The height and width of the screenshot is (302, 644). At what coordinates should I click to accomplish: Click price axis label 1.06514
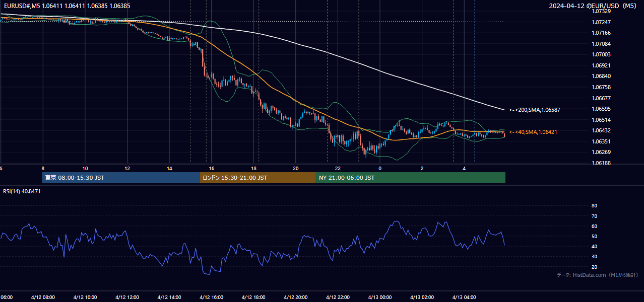point(601,120)
